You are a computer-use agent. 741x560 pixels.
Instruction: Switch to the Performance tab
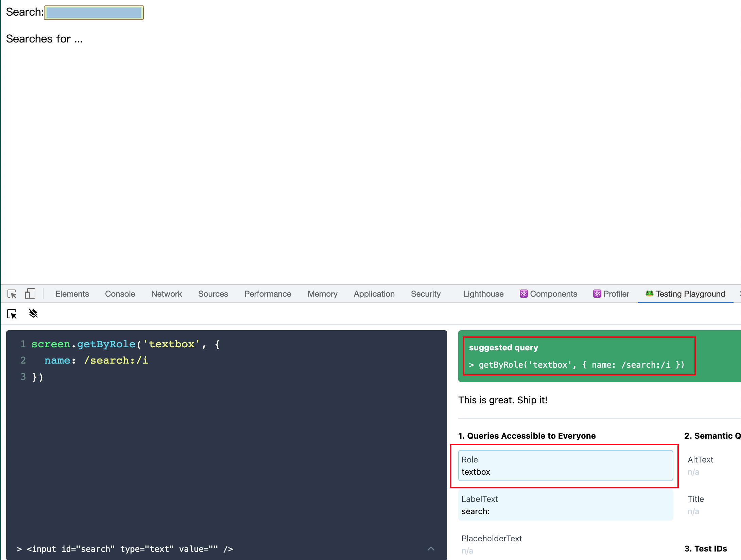[x=268, y=294]
